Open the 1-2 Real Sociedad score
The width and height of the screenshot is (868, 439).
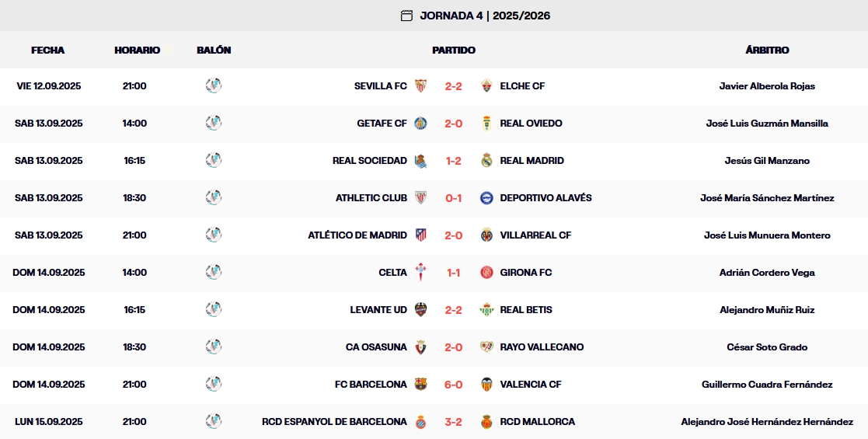click(454, 161)
